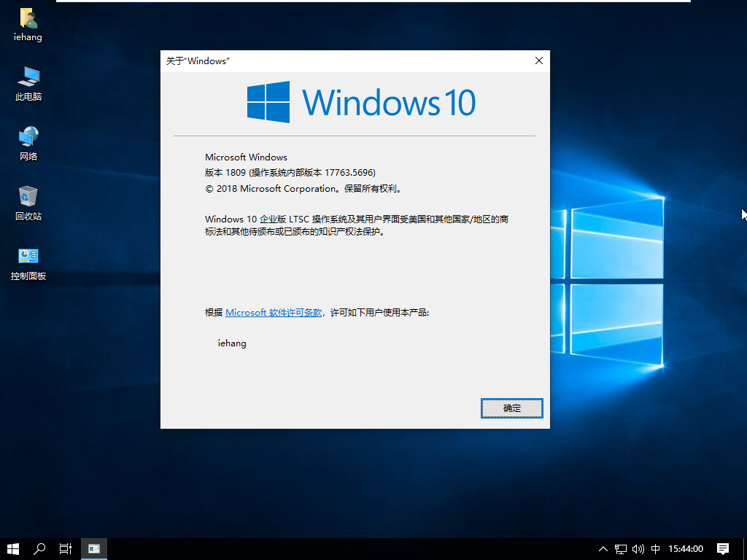Open Windows Search from the taskbar
Viewport: 747px width, 560px height.
click(x=39, y=549)
